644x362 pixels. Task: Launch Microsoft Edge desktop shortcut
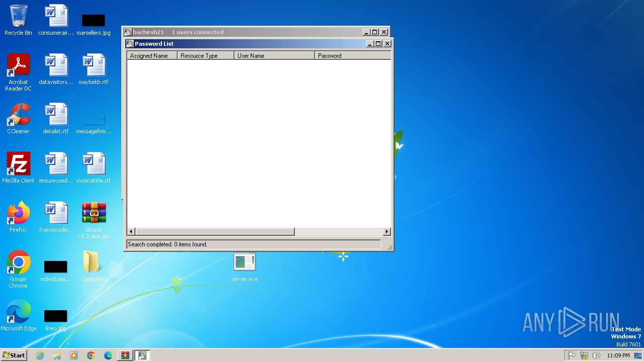[x=18, y=316]
